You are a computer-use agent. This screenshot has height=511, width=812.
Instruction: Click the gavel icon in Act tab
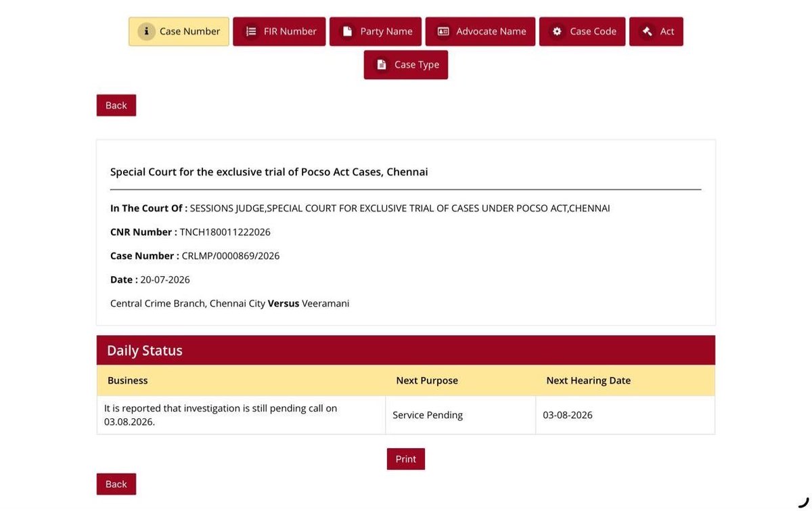[x=647, y=31]
